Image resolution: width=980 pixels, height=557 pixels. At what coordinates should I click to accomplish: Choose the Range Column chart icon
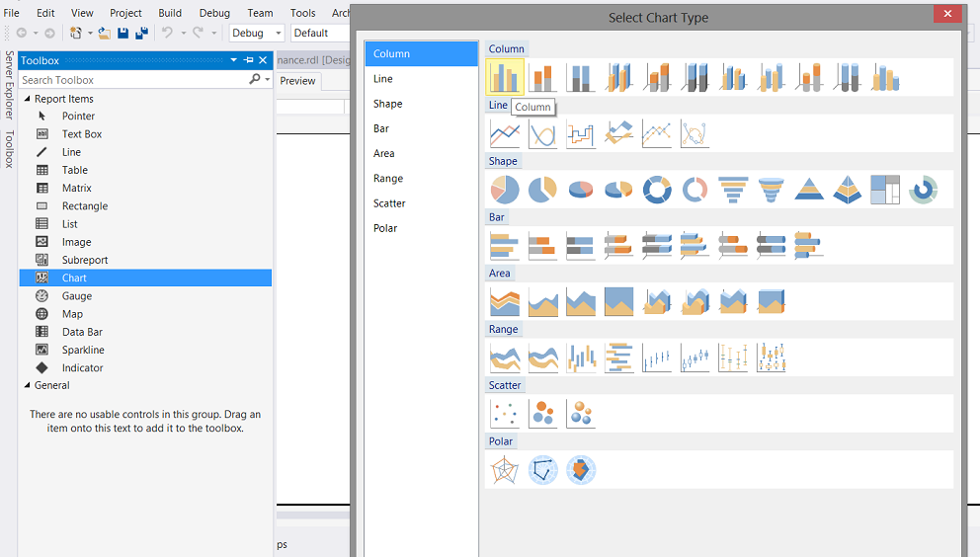pos(581,358)
